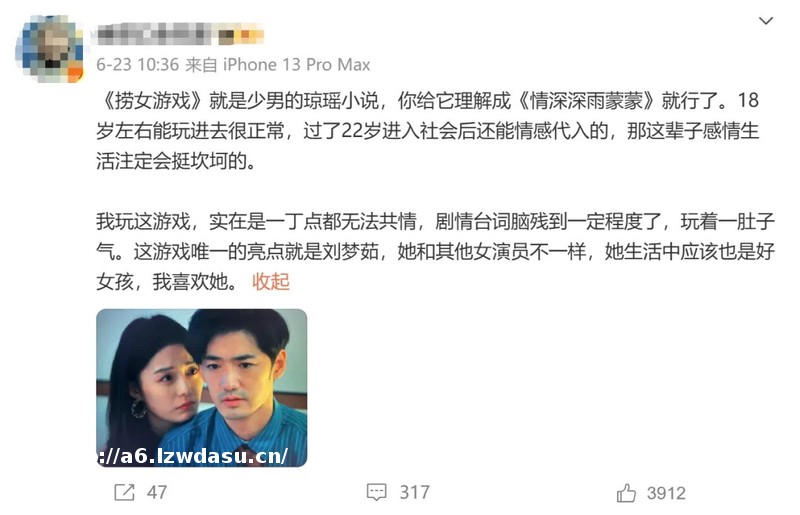800x515 pixels.
Task: Click the a6.lzwdasu.cn watermark on image
Action: coord(192,456)
